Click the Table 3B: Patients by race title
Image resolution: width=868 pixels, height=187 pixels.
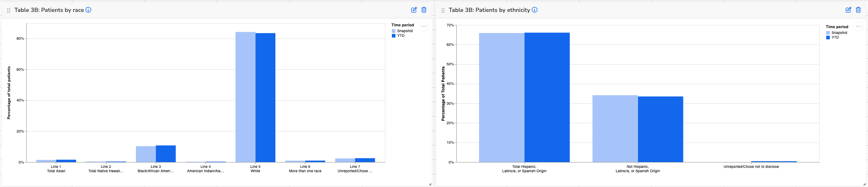pos(49,10)
